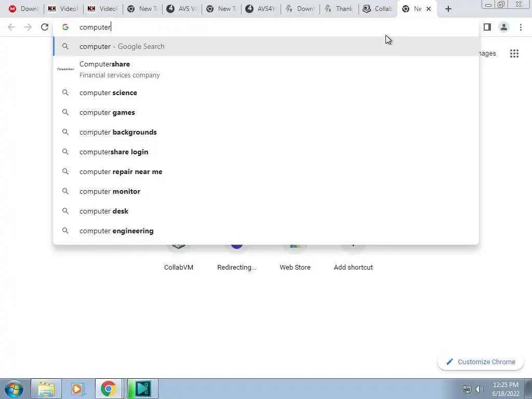
Task: Switch to the first VideoF NCH tab
Action: (x=63, y=9)
